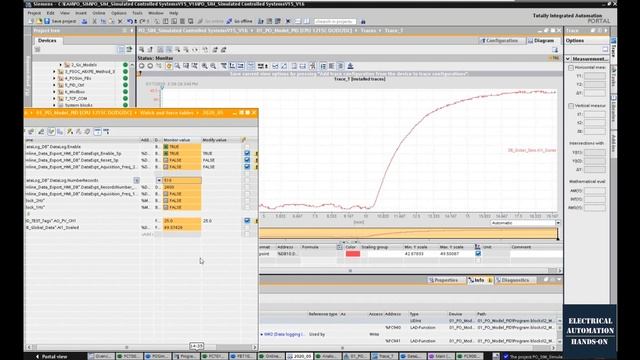This screenshot has width=640, height=360.
Task: Click the Search in project field
Action: [x=335, y=21]
